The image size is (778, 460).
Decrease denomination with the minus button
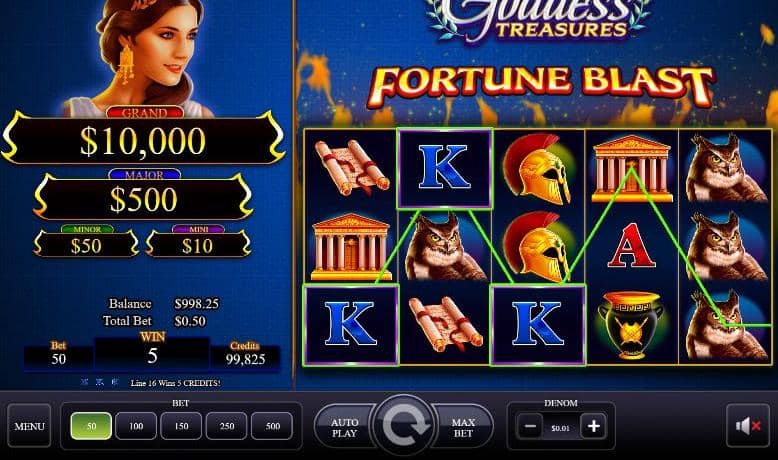coord(530,426)
